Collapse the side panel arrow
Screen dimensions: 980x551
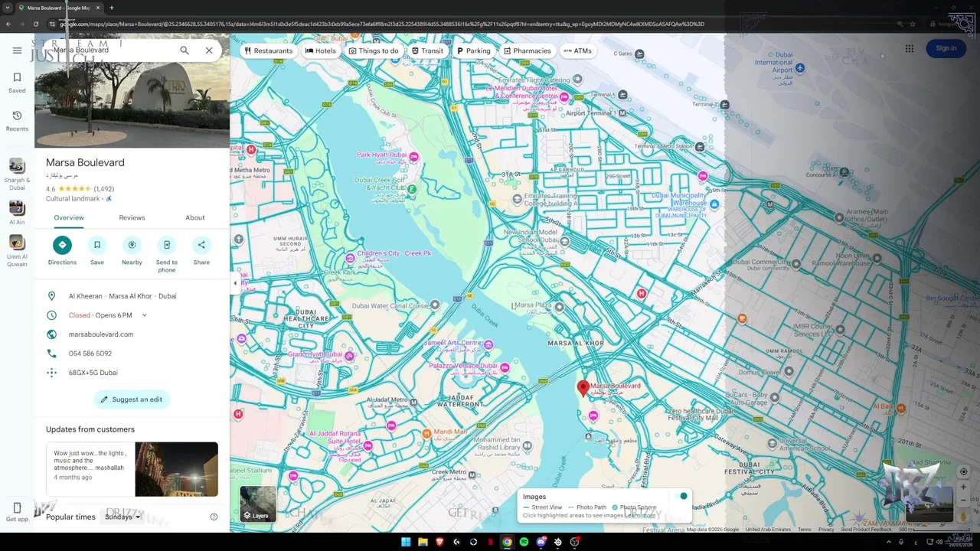pyautogui.click(x=235, y=283)
